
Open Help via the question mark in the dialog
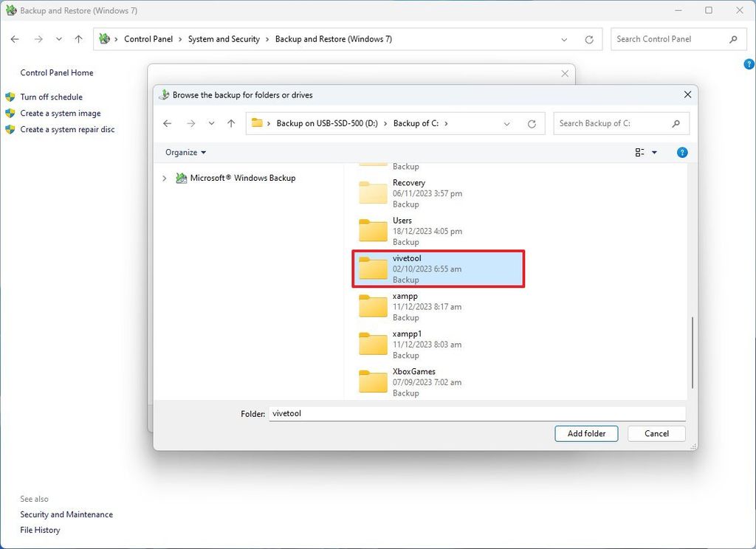coord(681,152)
